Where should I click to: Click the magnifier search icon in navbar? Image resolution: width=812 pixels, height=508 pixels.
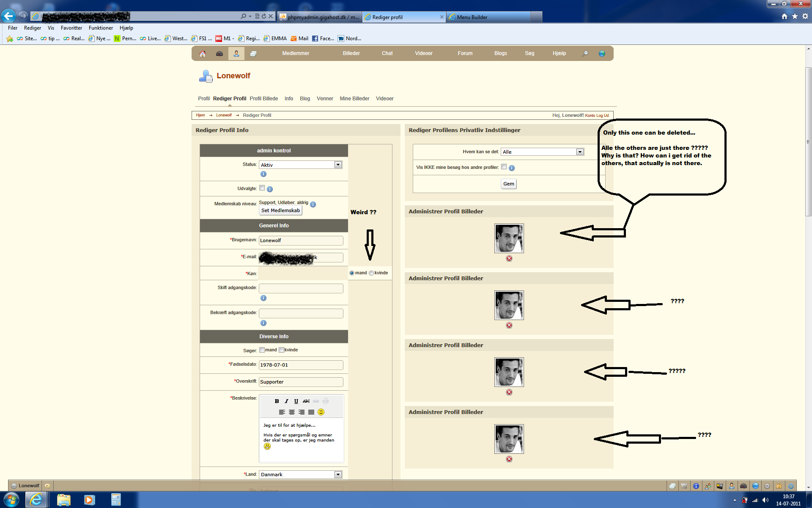(x=585, y=54)
